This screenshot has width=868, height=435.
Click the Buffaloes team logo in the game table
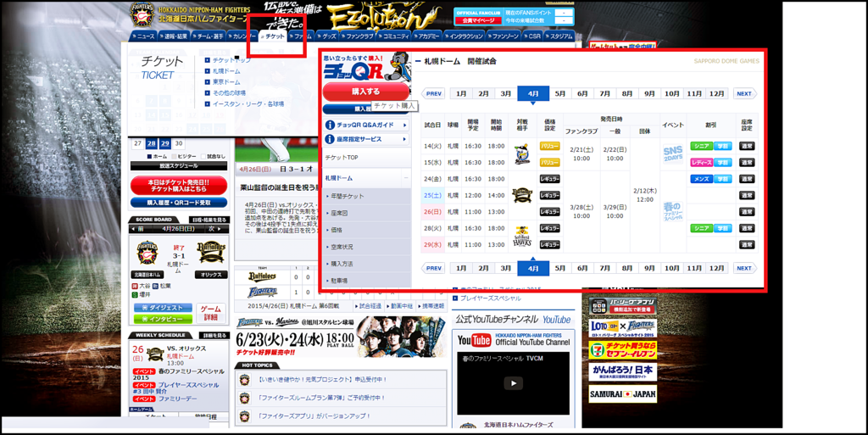tap(521, 195)
